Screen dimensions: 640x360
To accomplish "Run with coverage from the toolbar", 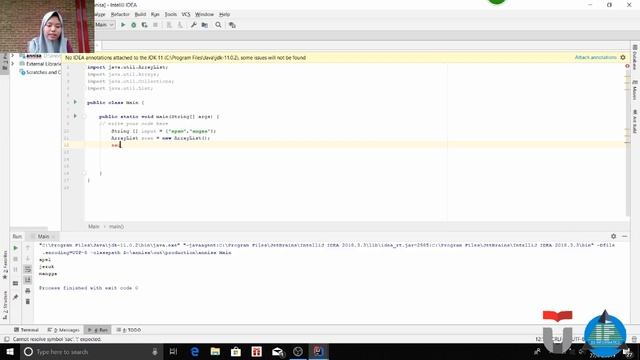I will point(144,25).
